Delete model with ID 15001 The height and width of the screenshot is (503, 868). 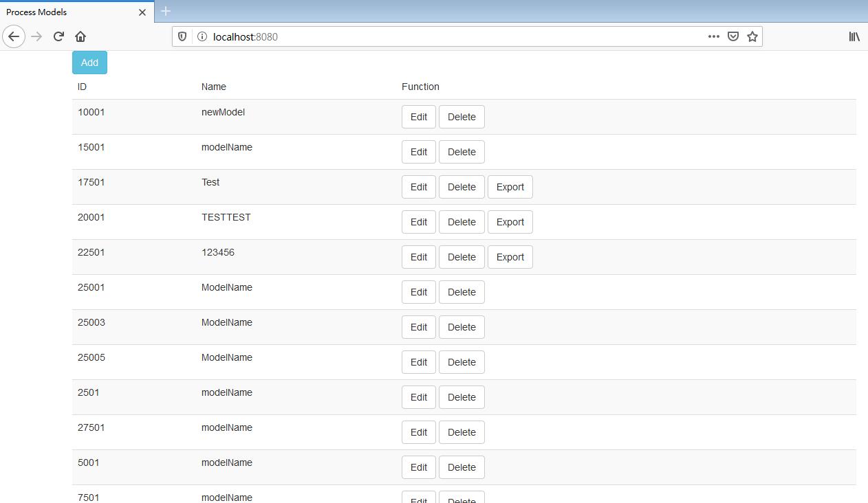(x=462, y=152)
